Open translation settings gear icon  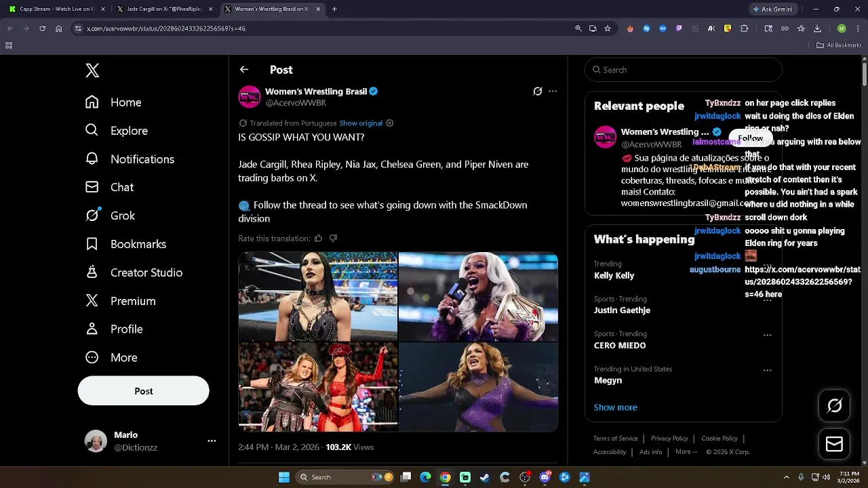point(390,123)
